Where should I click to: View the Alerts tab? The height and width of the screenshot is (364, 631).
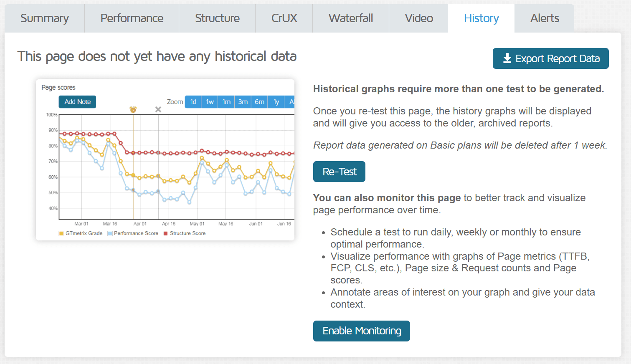coord(544,18)
